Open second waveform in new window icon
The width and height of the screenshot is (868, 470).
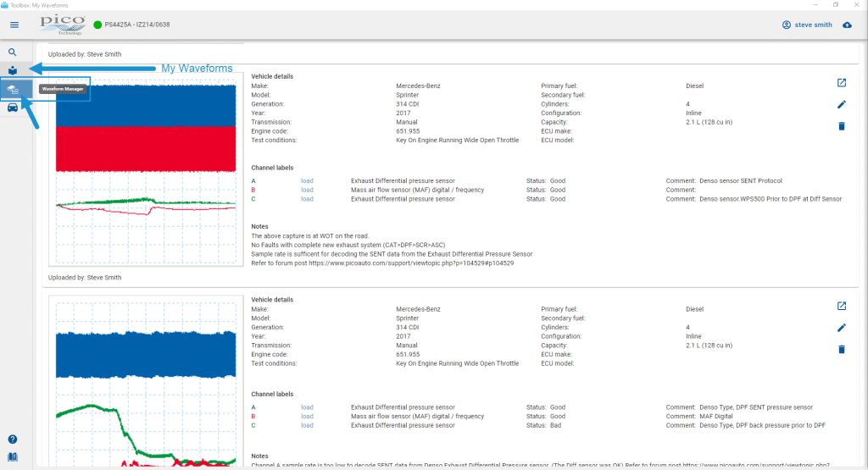[x=842, y=306]
